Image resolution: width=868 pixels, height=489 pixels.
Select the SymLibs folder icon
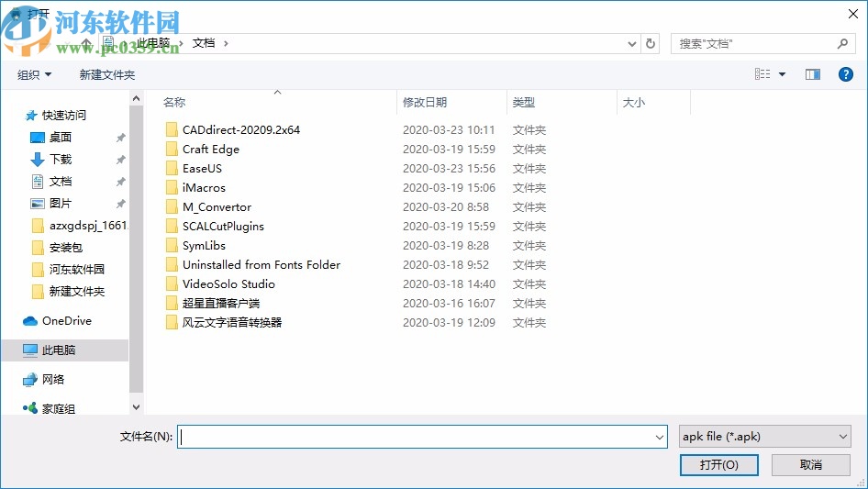[x=172, y=246]
